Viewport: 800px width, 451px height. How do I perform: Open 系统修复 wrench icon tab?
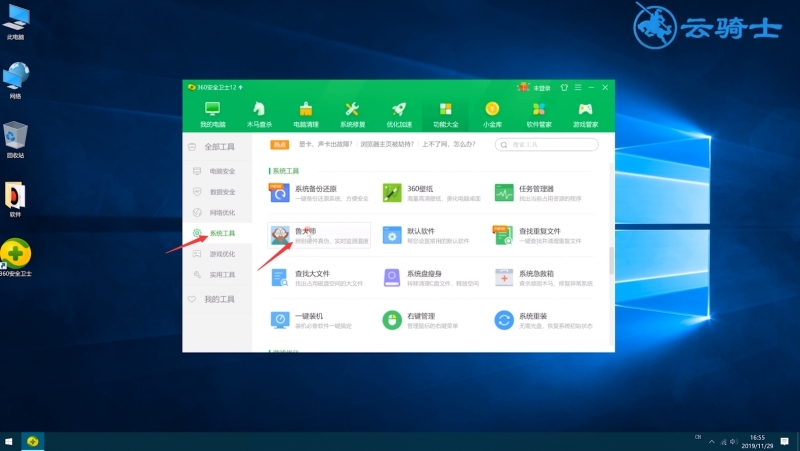(x=352, y=114)
